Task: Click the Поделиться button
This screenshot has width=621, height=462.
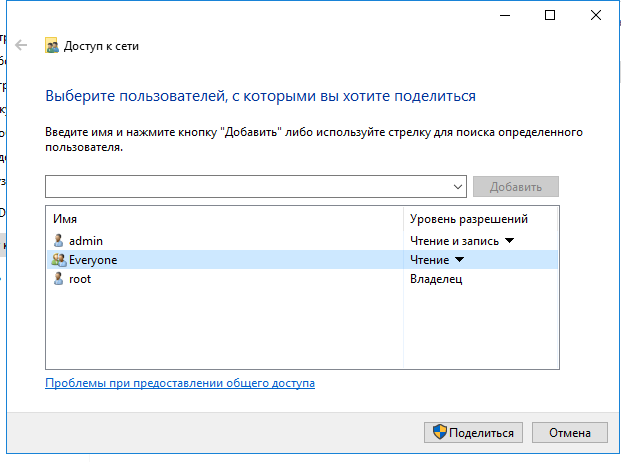Action: (x=474, y=433)
